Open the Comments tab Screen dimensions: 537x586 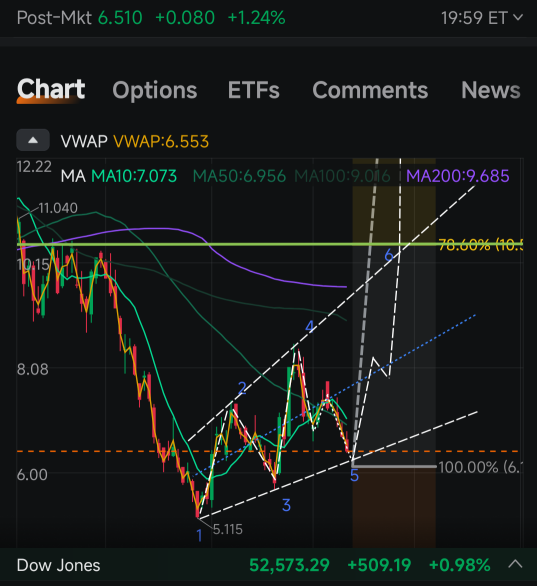370,90
